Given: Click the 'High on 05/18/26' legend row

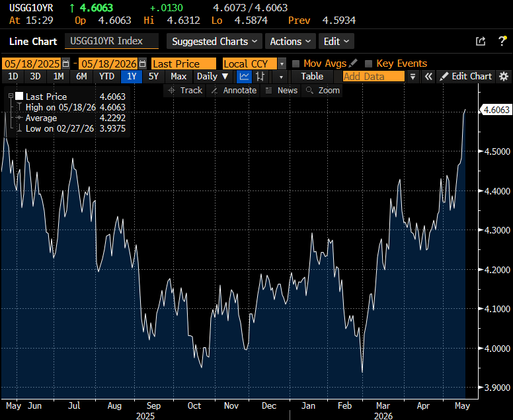Looking at the screenshot, I should pyautogui.click(x=71, y=107).
